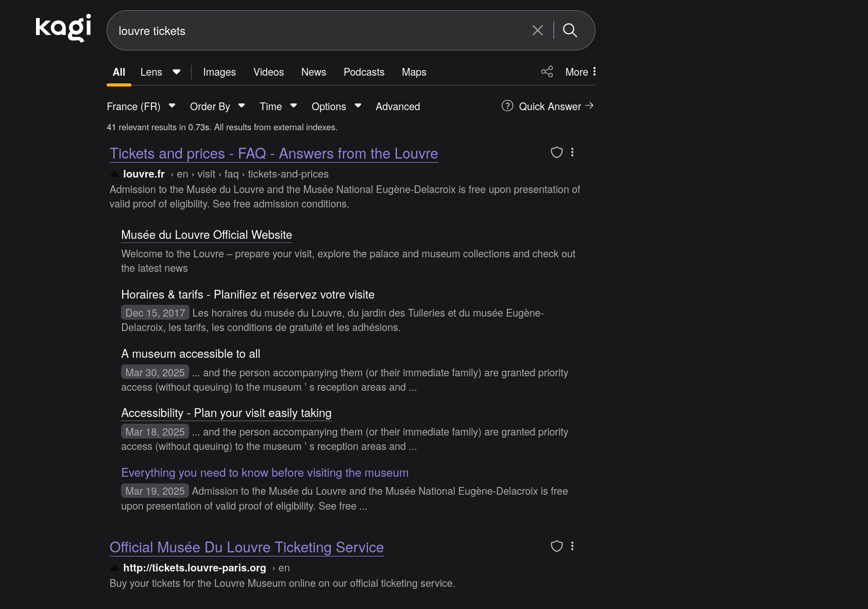Open Advanced search settings
This screenshot has height=609, width=868.
(x=397, y=106)
